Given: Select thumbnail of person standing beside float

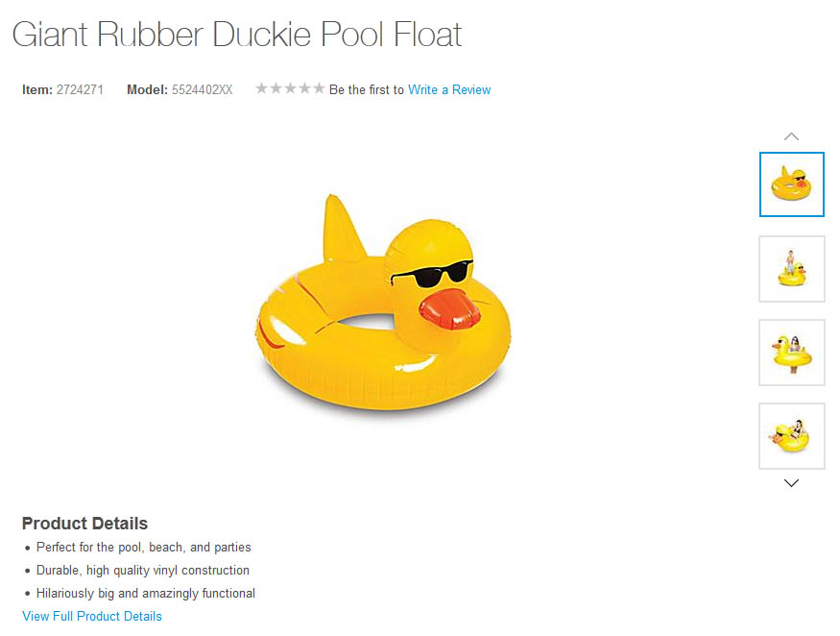Looking at the screenshot, I should coord(792,269).
